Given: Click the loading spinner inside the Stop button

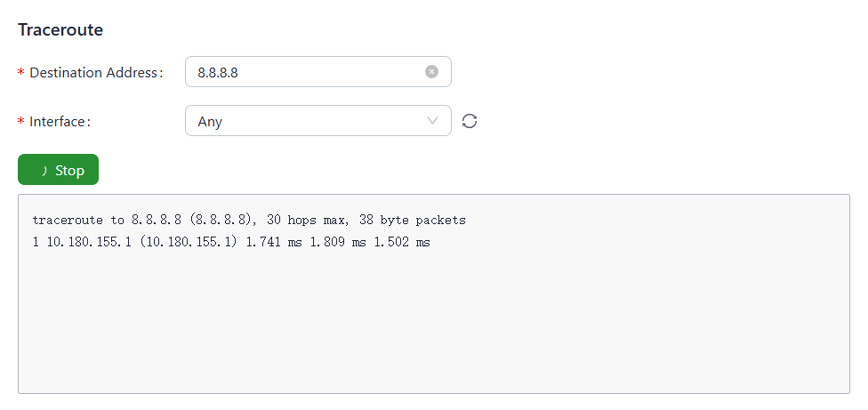Looking at the screenshot, I should point(44,170).
